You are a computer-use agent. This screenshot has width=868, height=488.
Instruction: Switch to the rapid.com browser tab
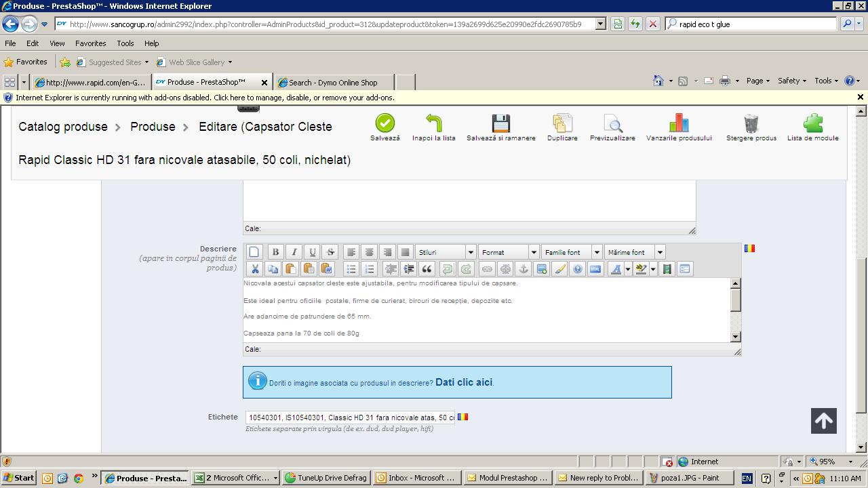tap(92, 82)
